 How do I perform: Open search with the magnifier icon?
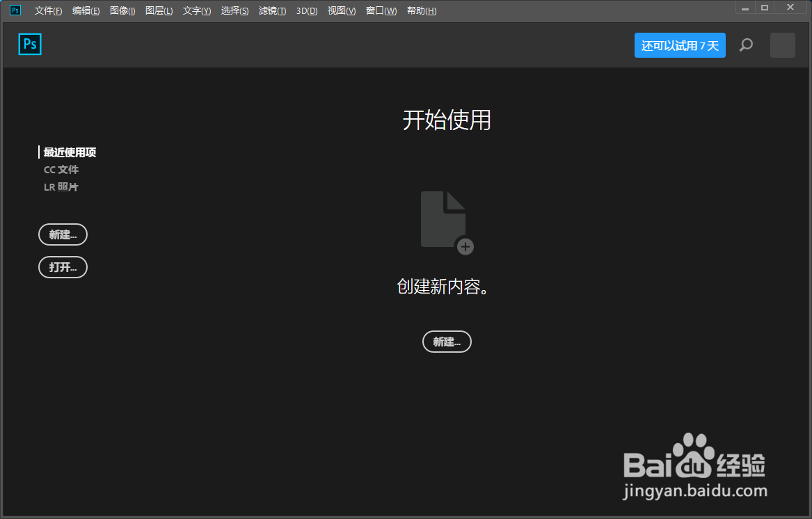(746, 45)
